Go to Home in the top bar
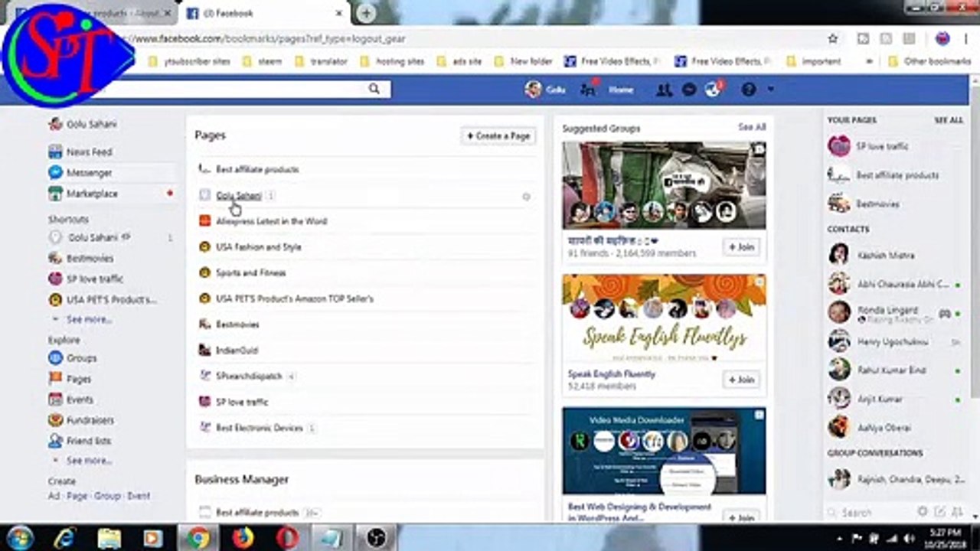This screenshot has height=551, width=980. [620, 90]
